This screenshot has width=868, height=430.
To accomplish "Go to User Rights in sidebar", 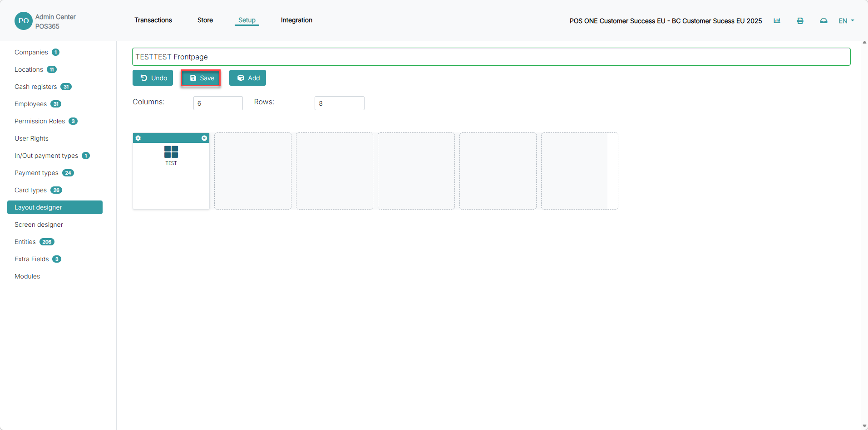I will (31, 138).
